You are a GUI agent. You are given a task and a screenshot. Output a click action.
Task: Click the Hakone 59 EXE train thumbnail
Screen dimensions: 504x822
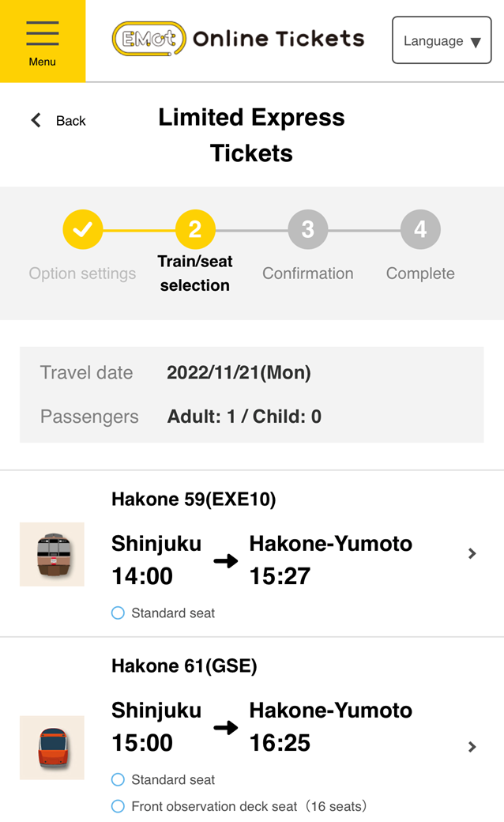52,554
